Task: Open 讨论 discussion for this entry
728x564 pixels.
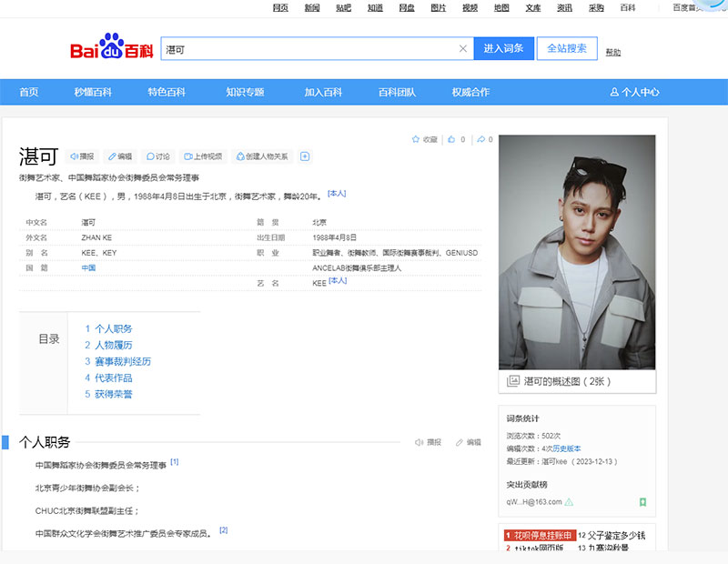Action: click(157, 156)
